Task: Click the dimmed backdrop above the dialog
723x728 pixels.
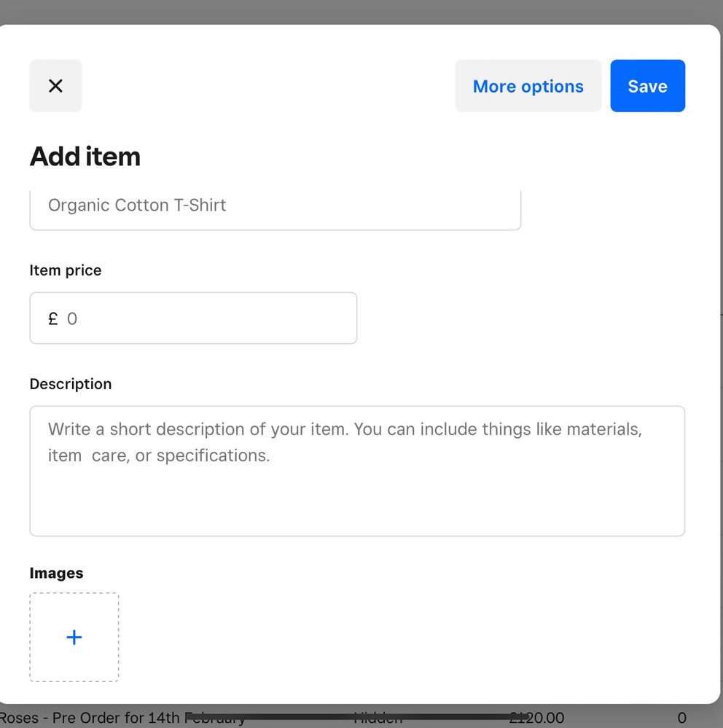Action: click(x=361, y=11)
